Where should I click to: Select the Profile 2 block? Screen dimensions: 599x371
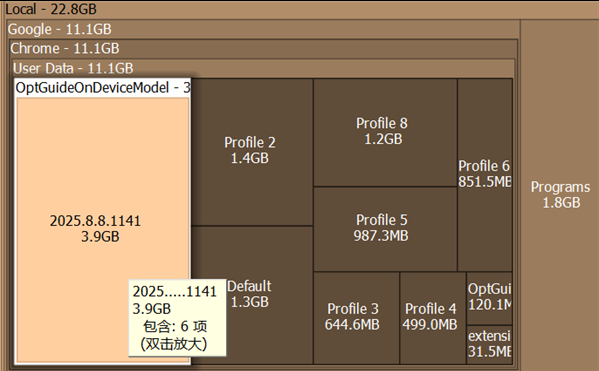click(x=252, y=152)
